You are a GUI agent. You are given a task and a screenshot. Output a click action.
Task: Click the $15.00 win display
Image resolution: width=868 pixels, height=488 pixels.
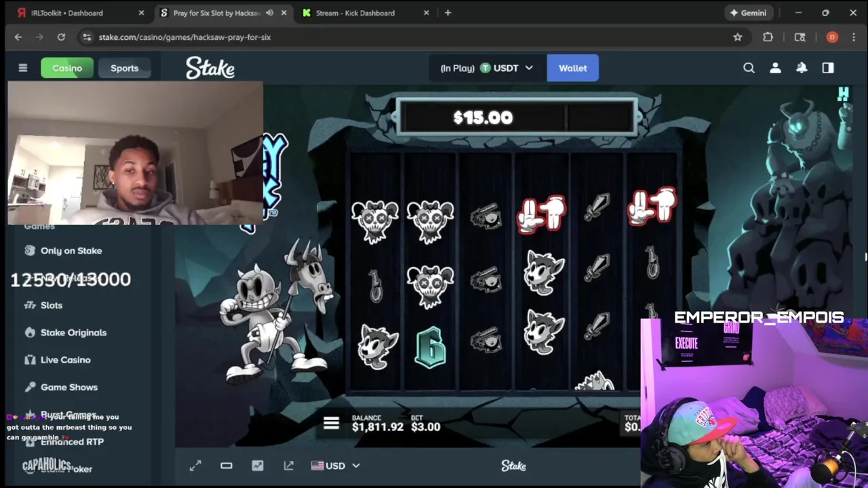click(483, 118)
